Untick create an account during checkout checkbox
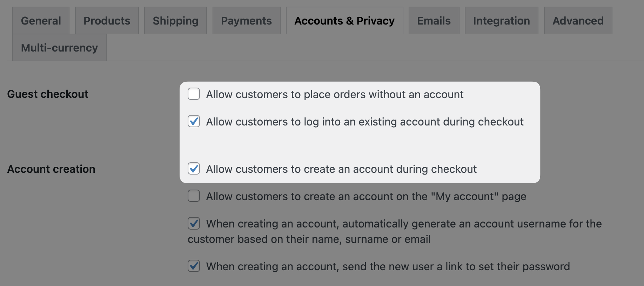This screenshot has height=286, width=644. click(194, 169)
